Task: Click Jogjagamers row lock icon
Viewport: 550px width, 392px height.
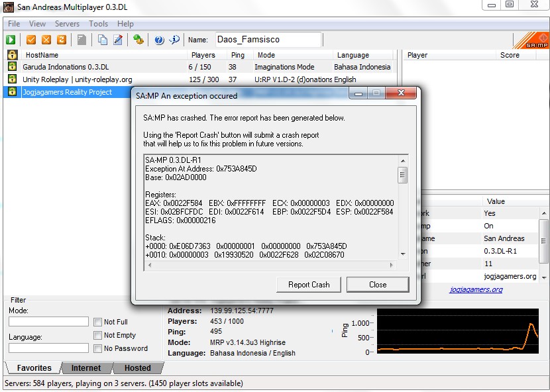Action: 13,91
